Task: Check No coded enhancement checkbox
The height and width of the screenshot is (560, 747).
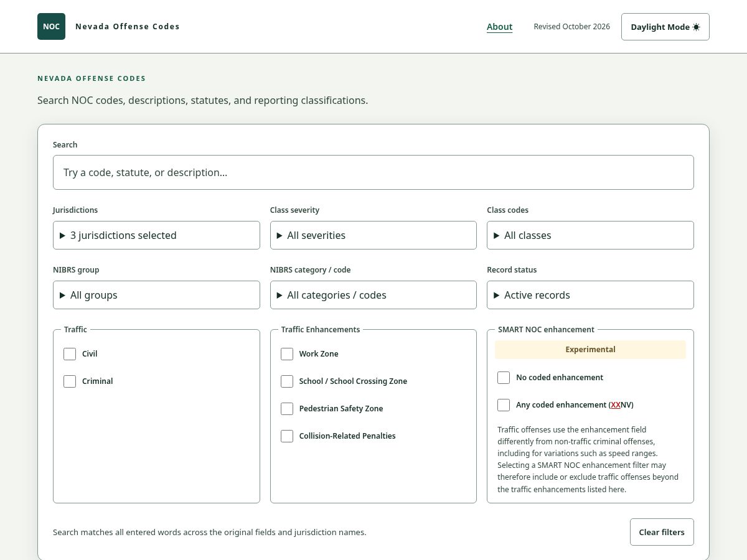Action: 504,378
